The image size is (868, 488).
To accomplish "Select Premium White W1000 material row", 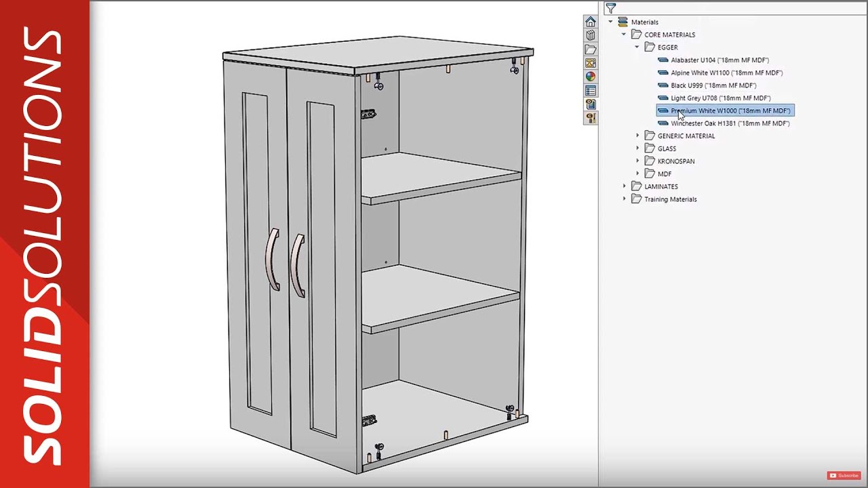I will click(725, 110).
